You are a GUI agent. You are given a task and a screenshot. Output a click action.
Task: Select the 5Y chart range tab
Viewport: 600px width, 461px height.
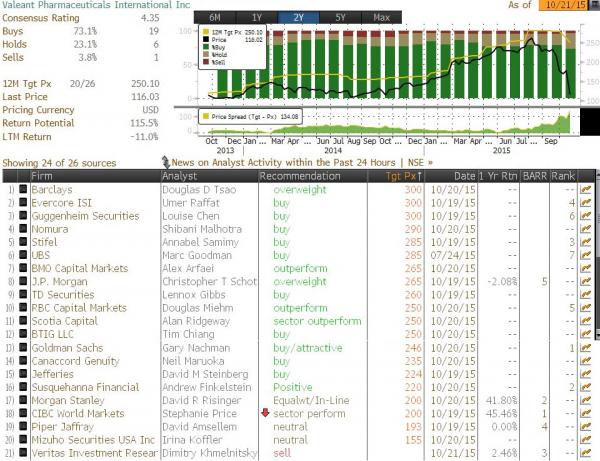click(340, 18)
